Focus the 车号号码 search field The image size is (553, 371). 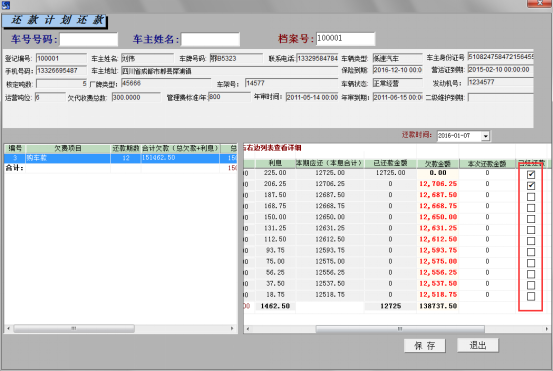pos(89,39)
